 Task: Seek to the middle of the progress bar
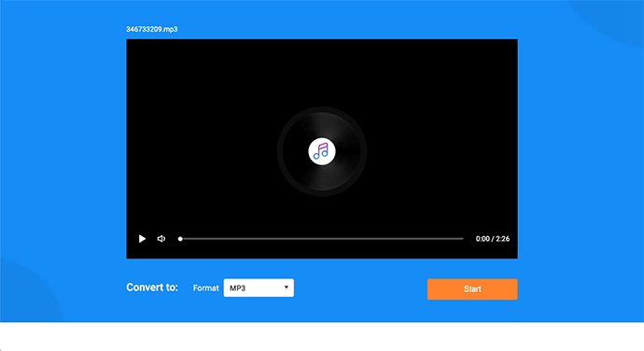click(322, 239)
